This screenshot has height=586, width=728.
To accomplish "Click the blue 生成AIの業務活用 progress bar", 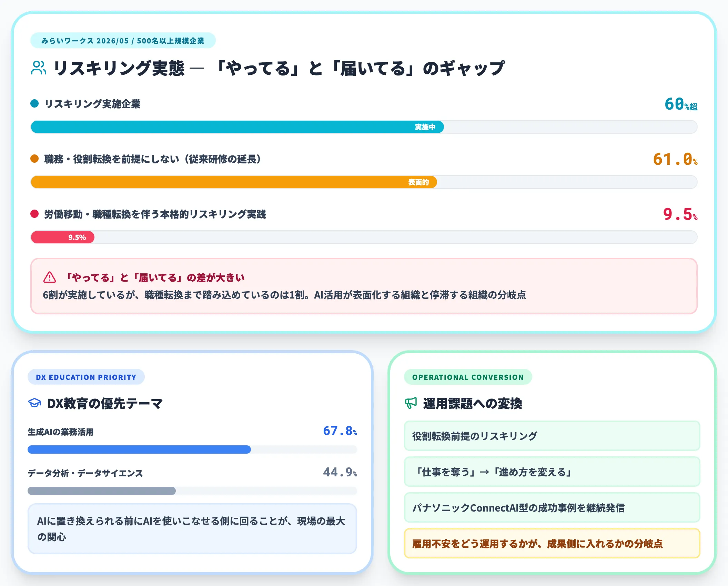I will (x=139, y=449).
